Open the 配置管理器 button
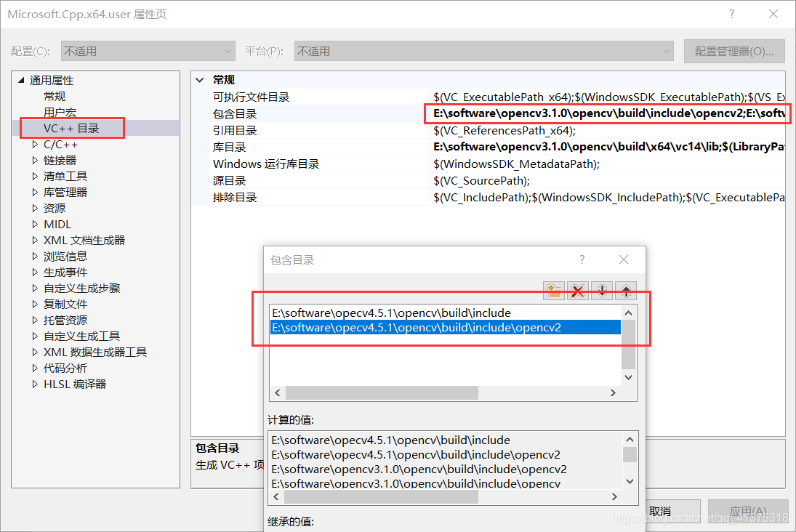 coord(734,52)
